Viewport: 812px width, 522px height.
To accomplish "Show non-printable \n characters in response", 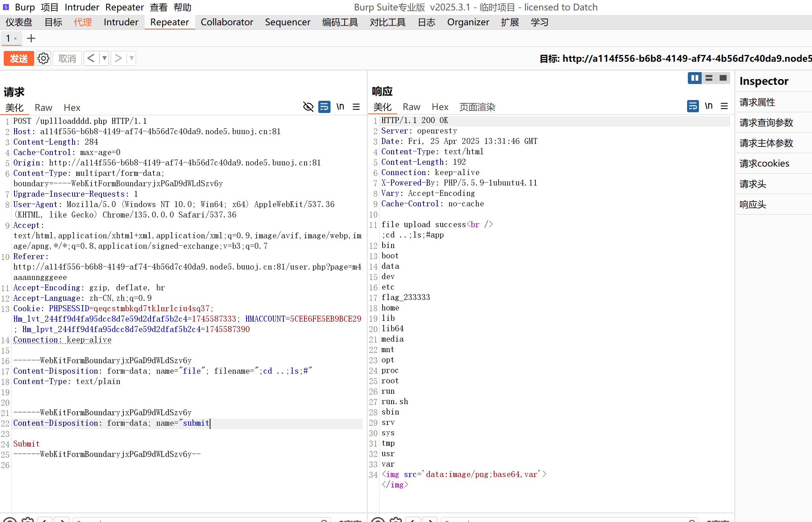I will coord(709,106).
